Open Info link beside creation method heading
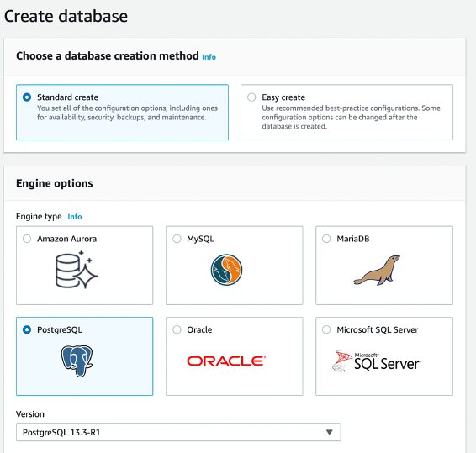Screen dimensions: 476x453 pyautogui.click(x=209, y=57)
